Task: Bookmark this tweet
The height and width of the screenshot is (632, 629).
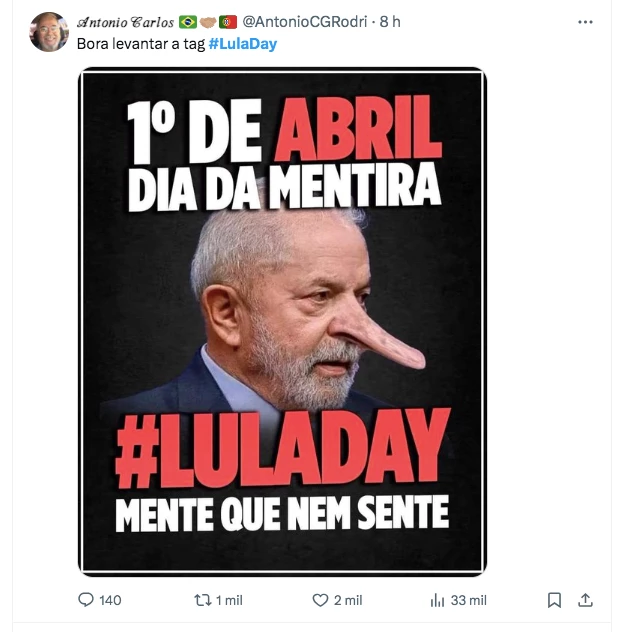Action: point(554,600)
